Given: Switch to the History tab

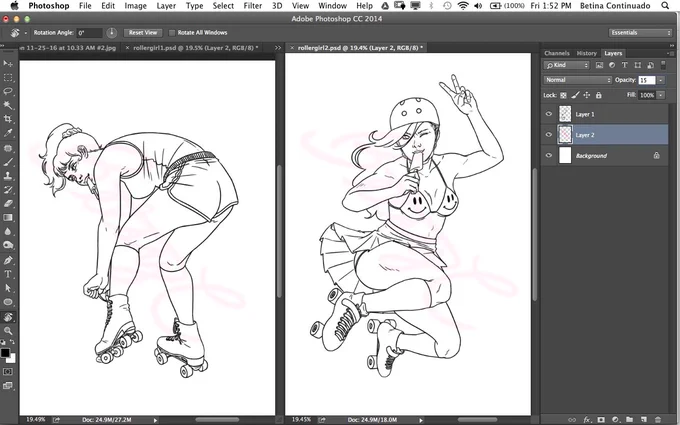Looking at the screenshot, I should pyautogui.click(x=586, y=53).
